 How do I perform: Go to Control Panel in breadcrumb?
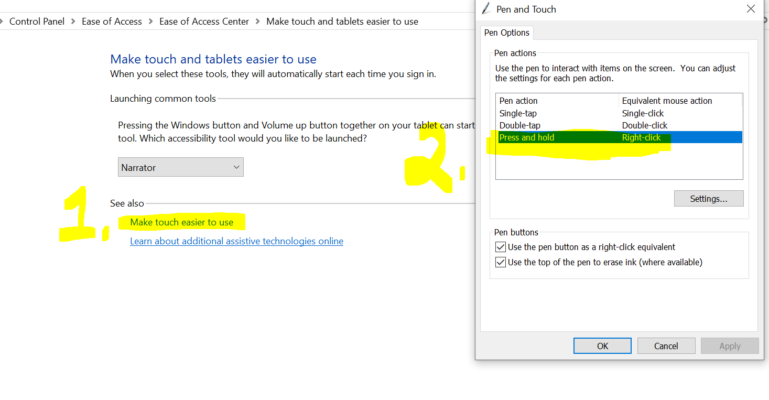point(37,22)
